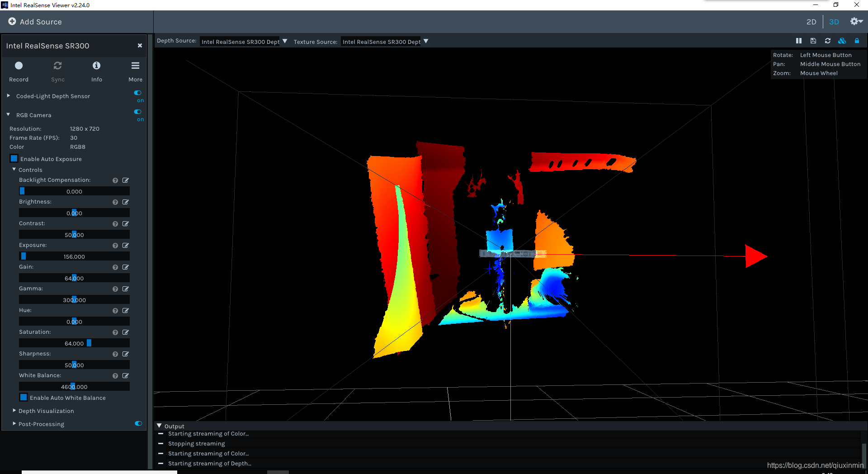The height and width of the screenshot is (474, 868).
Task: Close the Intel RealSense SR300 device panel
Action: 140,45
